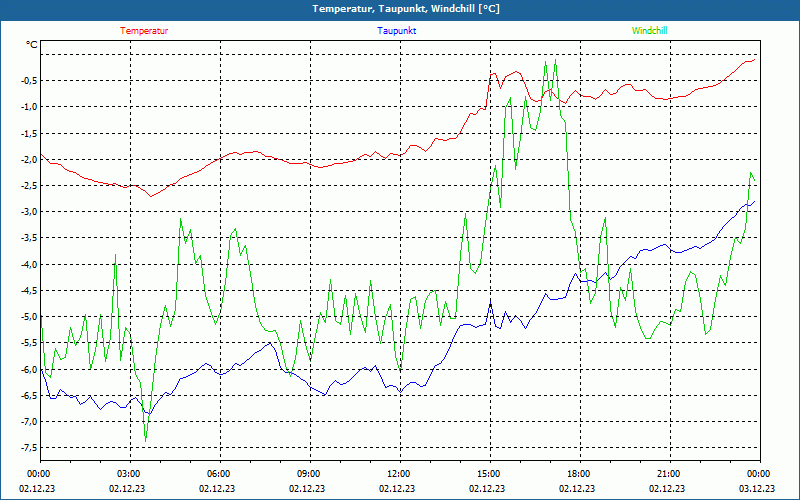The height and width of the screenshot is (500, 800).
Task: Click the -2,5 y-axis value
Action: point(29,185)
